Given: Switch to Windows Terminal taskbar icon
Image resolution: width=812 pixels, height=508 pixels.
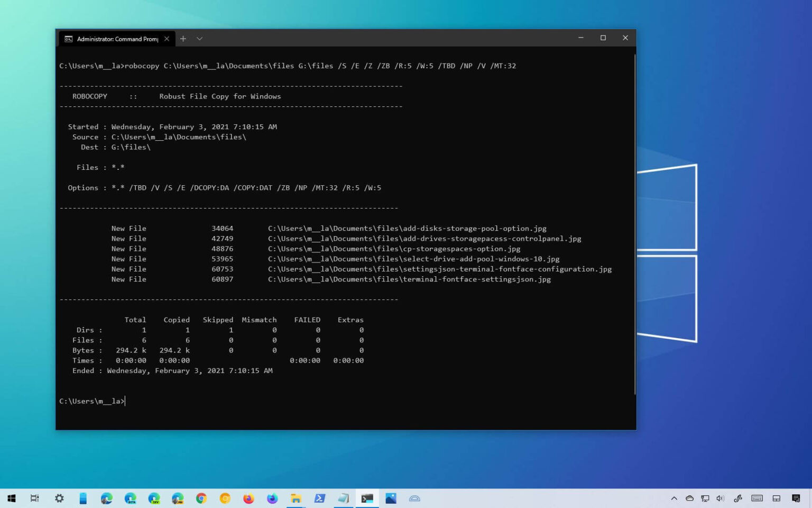Looking at the screenshot, I should coord(367,498).
